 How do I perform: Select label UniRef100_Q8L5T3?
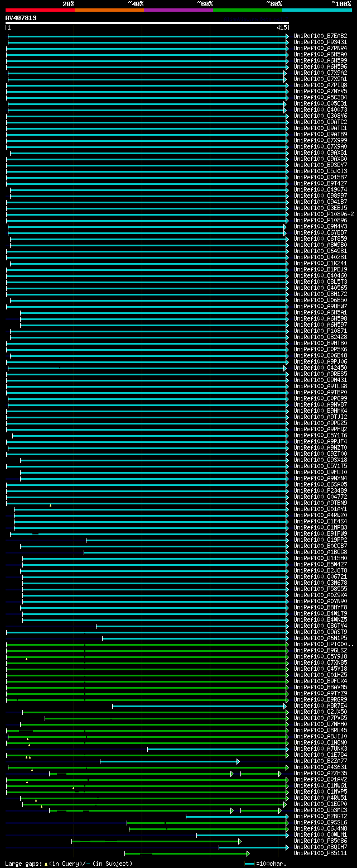[320, 282]
